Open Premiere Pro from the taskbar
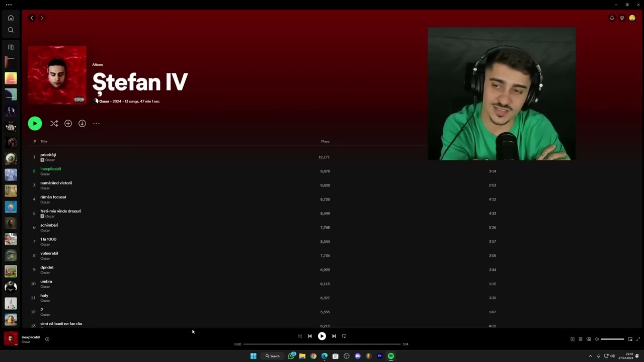 [380, 356]
